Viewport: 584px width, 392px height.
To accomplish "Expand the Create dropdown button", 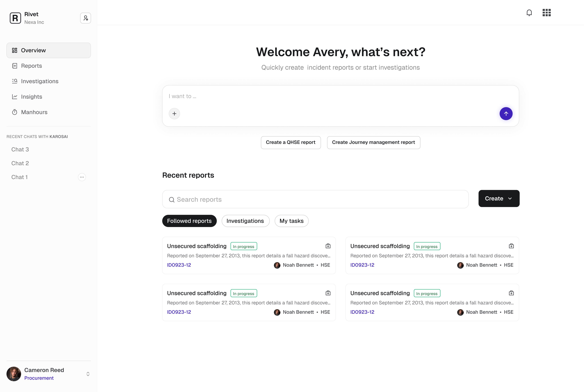I will coord(499,199).
